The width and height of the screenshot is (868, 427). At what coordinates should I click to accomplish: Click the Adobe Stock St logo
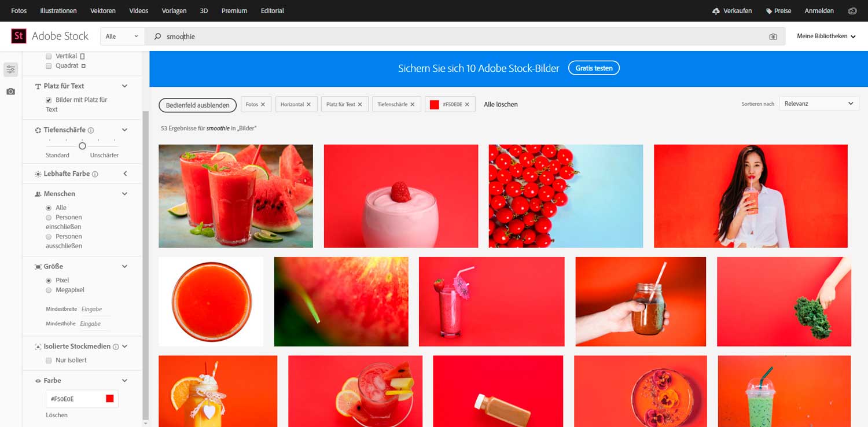(19, 36)
